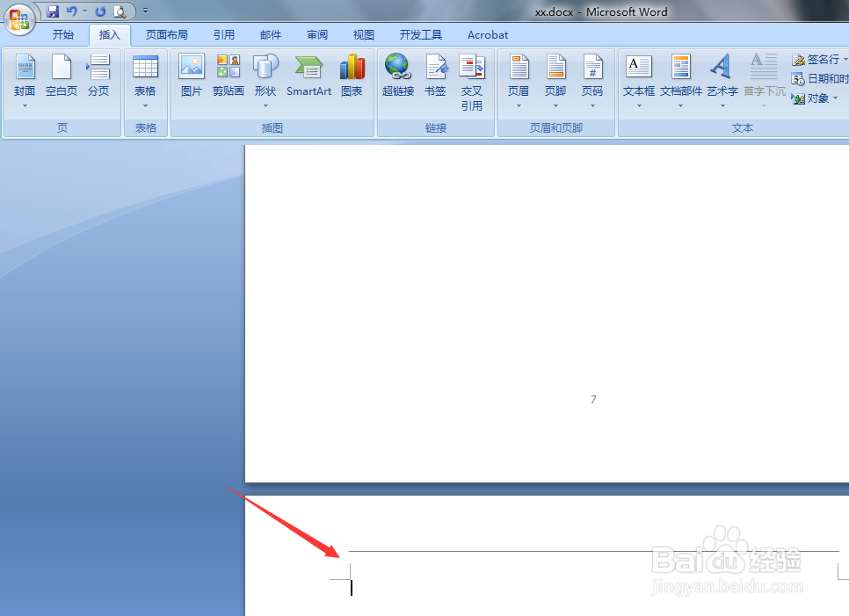Click the page number 7 in footer

point(593,400)
